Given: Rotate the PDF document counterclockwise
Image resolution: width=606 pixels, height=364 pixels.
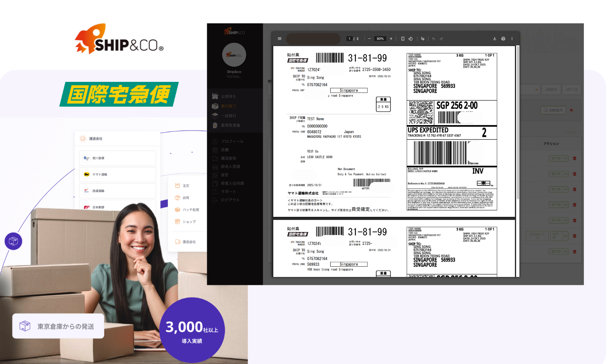Looking at the screenshot, I should [x=411, y=39].
